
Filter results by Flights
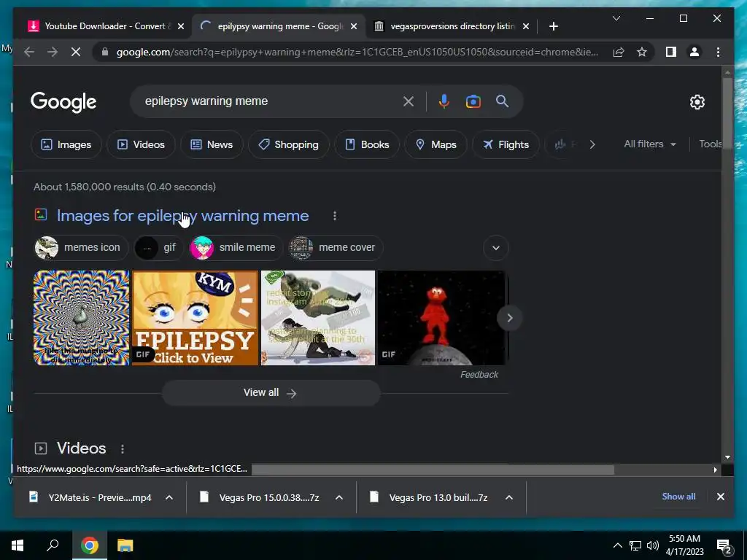click(x=506, y=144)
